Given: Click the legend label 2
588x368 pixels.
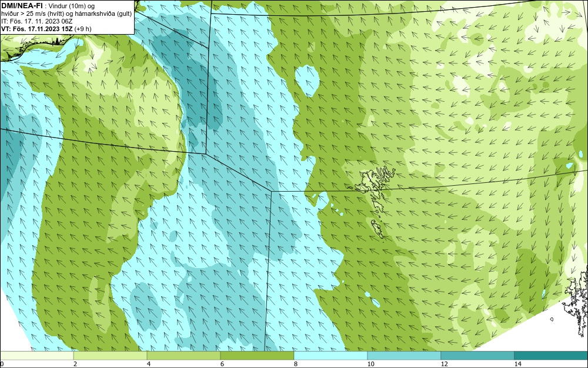Looking at the screenshot, I should tap(75, 364).
